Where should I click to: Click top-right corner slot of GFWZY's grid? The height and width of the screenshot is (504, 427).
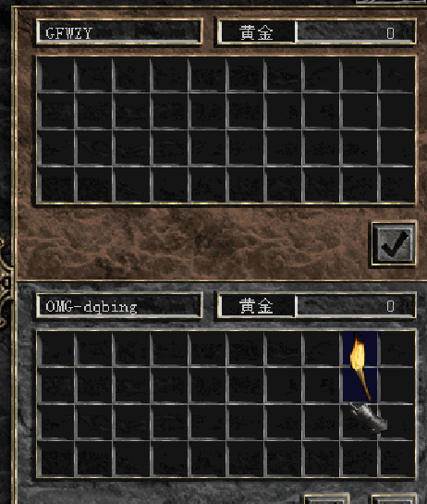[x=396, y=75]
